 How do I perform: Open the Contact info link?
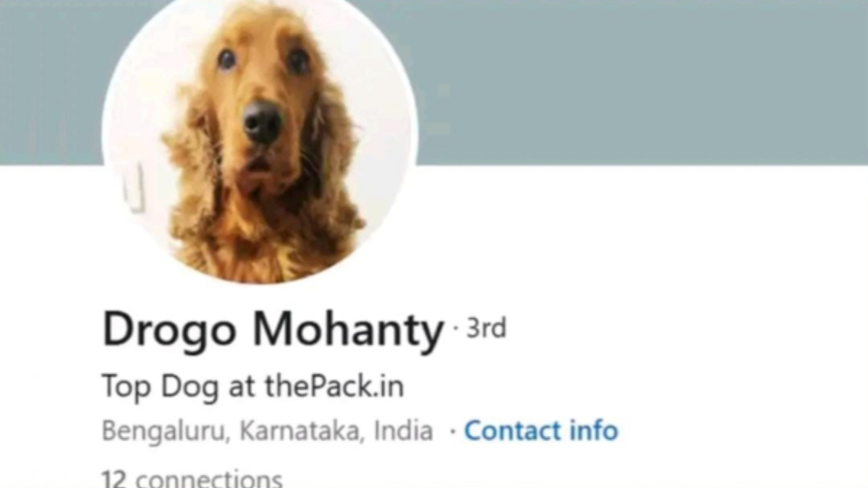(x=541, y=431)
